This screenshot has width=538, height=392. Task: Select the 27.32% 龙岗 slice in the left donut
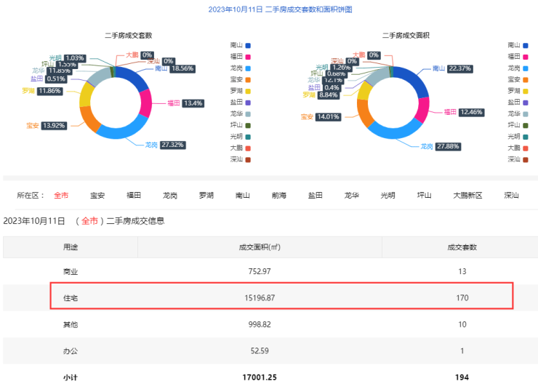coord(122,132)
